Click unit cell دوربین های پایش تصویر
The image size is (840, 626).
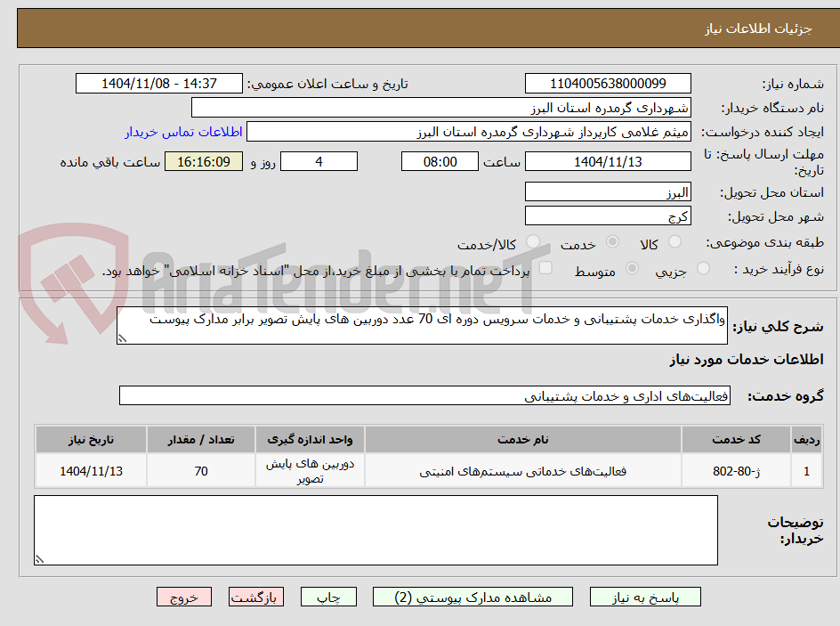click(x=311, y=471)
